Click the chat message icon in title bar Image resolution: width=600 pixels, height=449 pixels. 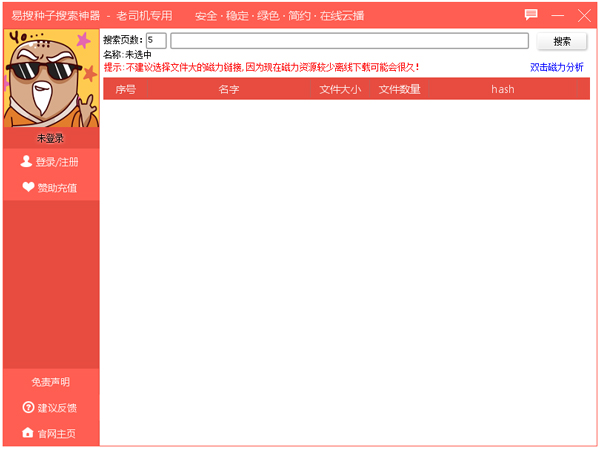click(x=531, y=16)
